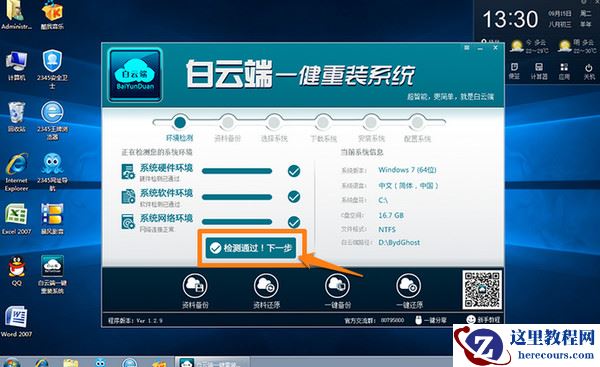Select the 选择系统 step in the progress bar

click(x=274, y=122)
